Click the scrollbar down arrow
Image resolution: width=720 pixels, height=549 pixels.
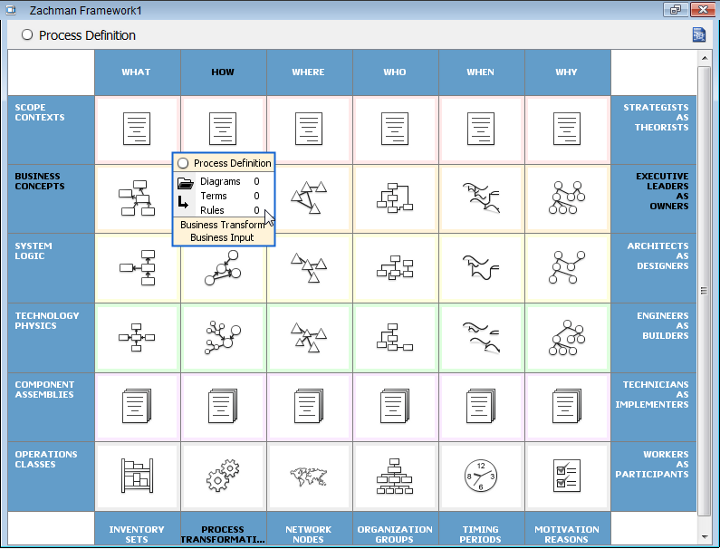[x=704, y=536]
